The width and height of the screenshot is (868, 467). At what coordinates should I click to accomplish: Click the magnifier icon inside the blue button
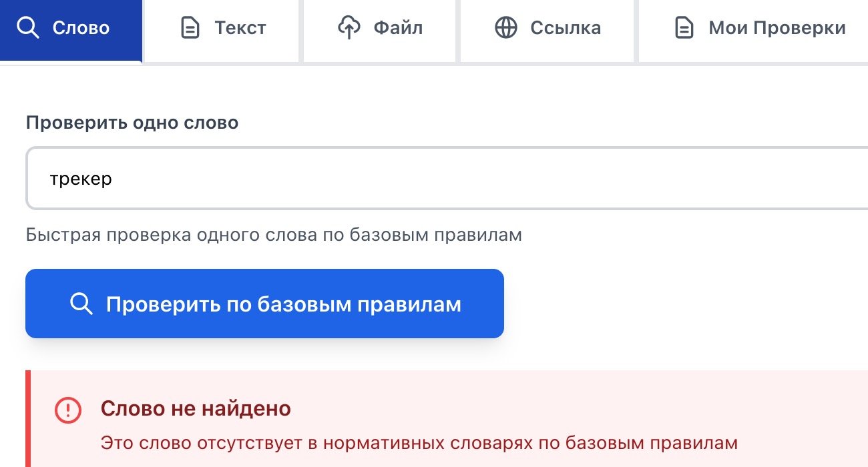81,304
